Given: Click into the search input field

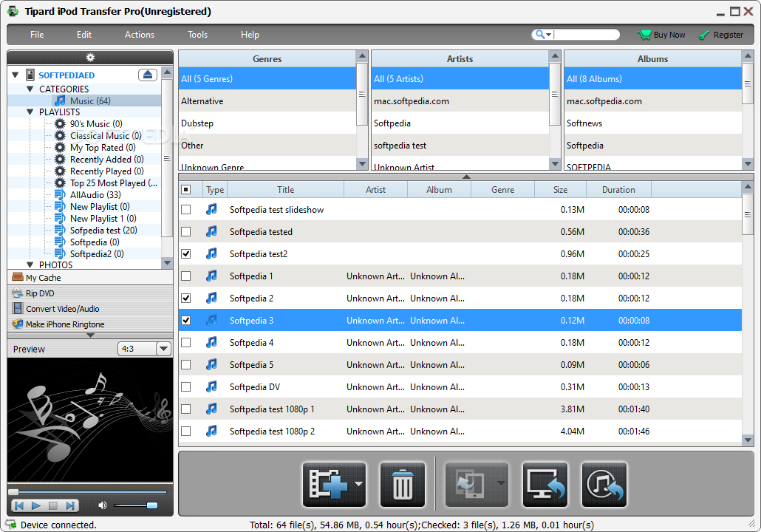Looking at the screenshot, I should [x=586, y=35].
